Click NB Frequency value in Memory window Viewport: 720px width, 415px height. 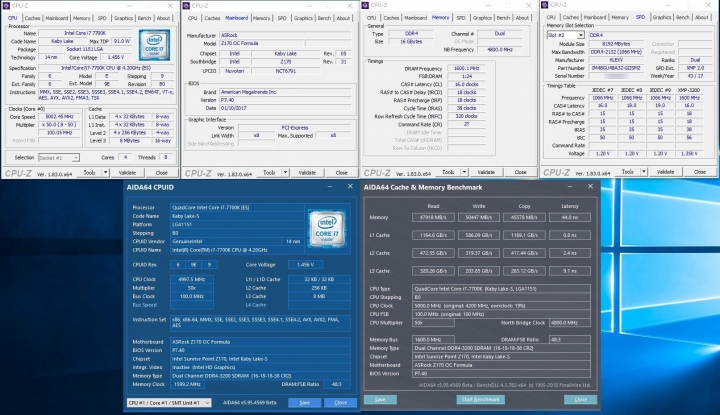point(500,50)
